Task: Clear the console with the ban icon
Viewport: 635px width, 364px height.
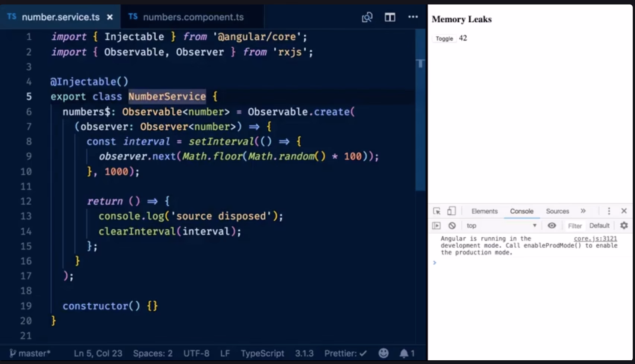Action: click(452, 226)
